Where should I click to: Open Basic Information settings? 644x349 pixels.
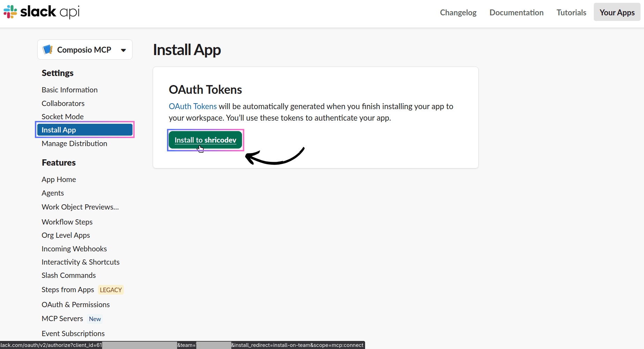point(69,90)
